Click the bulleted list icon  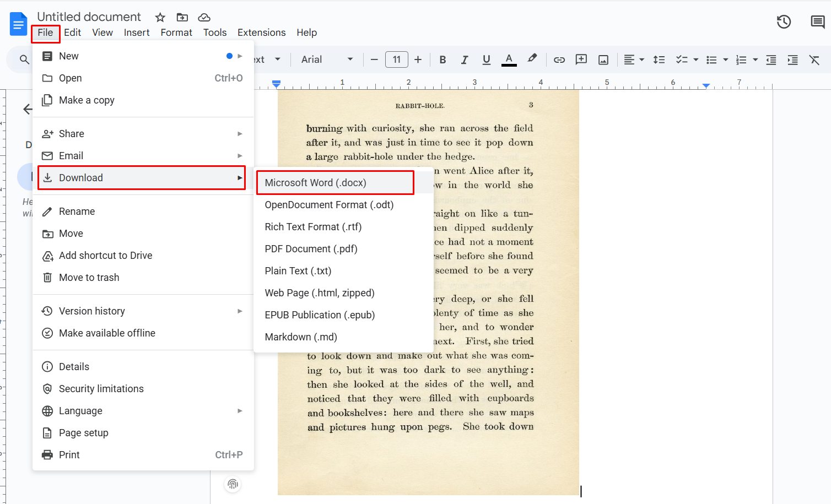coord(711,59)
